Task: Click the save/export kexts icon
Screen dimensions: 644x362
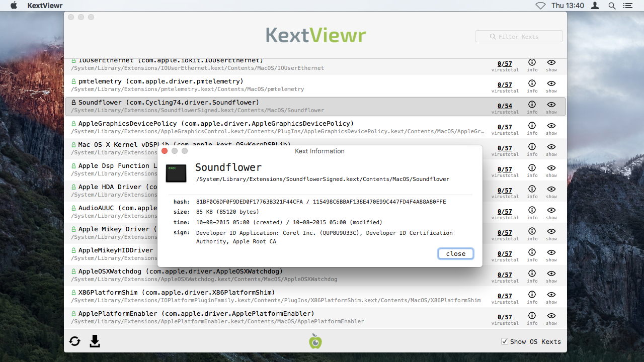Action: click(95, 341)
